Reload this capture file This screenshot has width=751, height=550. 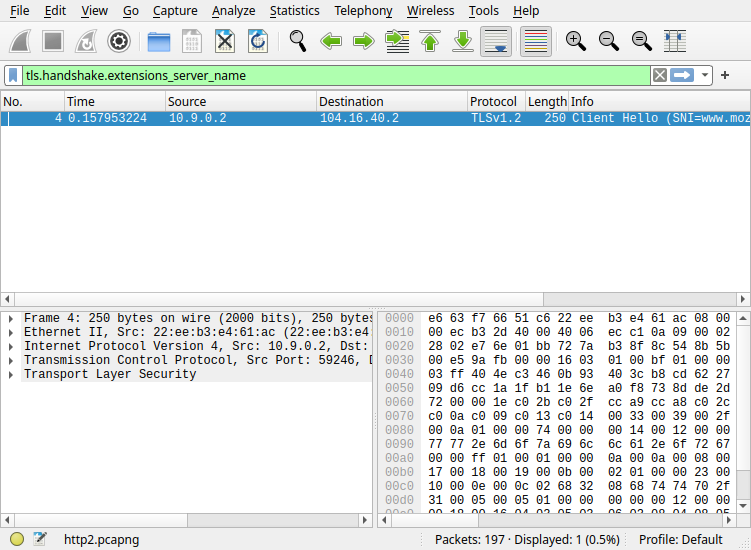tap(258, 41)
